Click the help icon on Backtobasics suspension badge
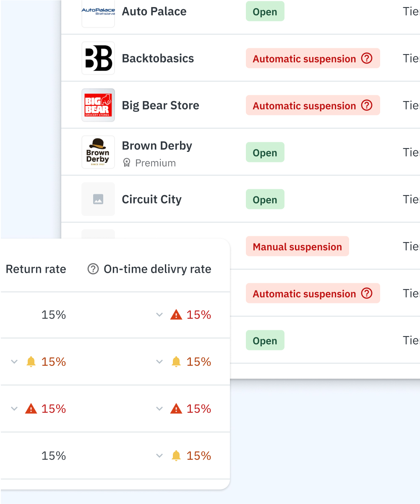This screenshot has width=420, height=504. click(x=367, y=58)
